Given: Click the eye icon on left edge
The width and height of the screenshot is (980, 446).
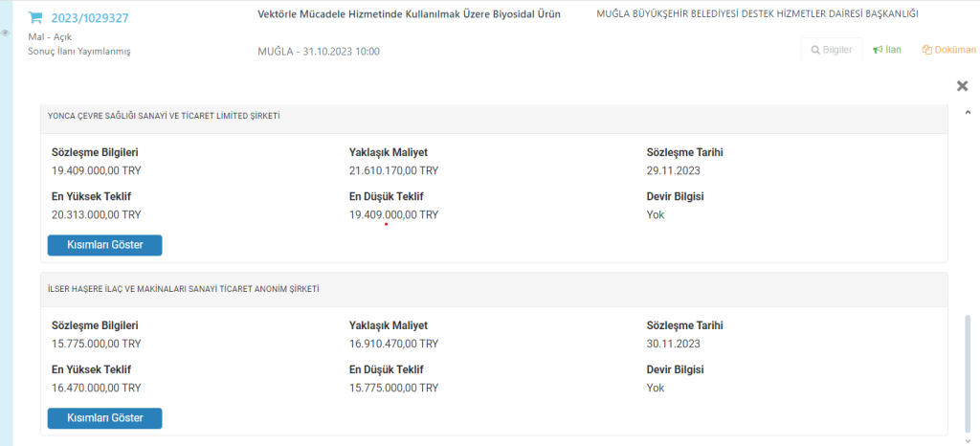Looking at the screenshot, I should [5, 33].
